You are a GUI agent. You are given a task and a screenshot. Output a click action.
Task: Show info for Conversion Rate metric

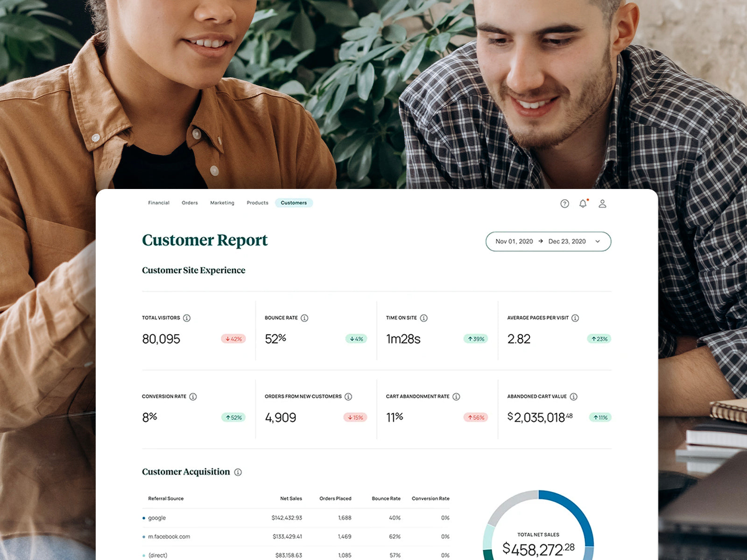193,397
